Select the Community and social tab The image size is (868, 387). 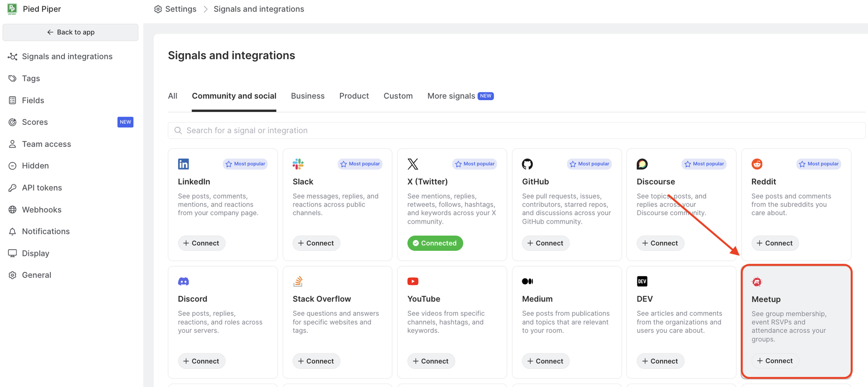[234, 96]
